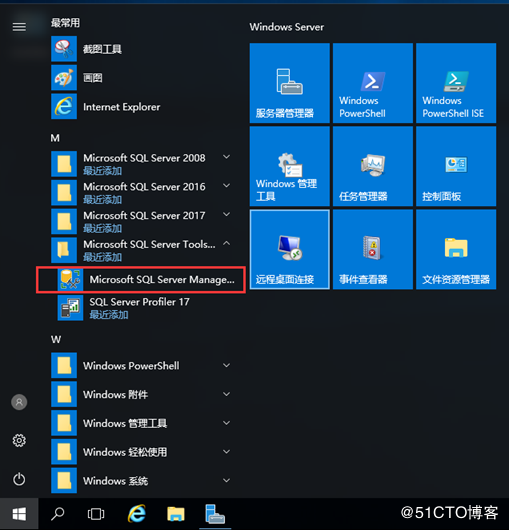Expand Windows 管理工具 folder chevron
Viewport: 509px width, 530px height.
coord(226,423)
